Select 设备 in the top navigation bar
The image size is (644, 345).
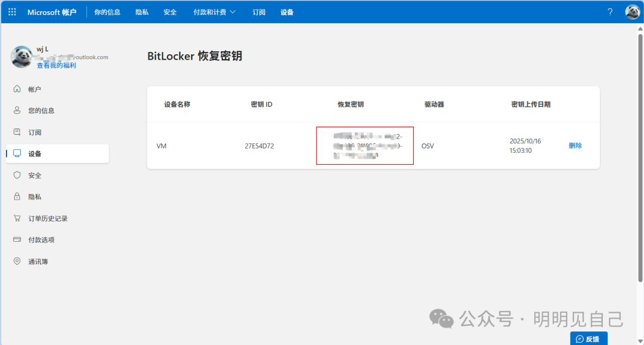pyautogui.click(x=287, y=12)
